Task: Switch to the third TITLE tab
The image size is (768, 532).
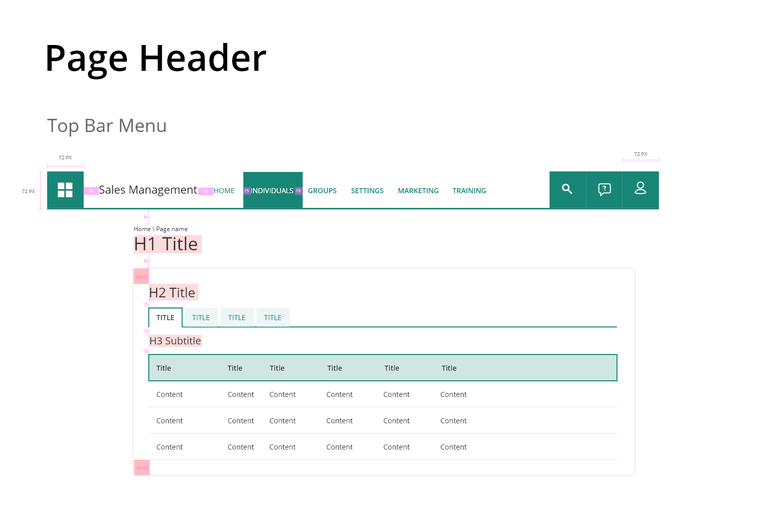Action: click(x=237, y=318)
